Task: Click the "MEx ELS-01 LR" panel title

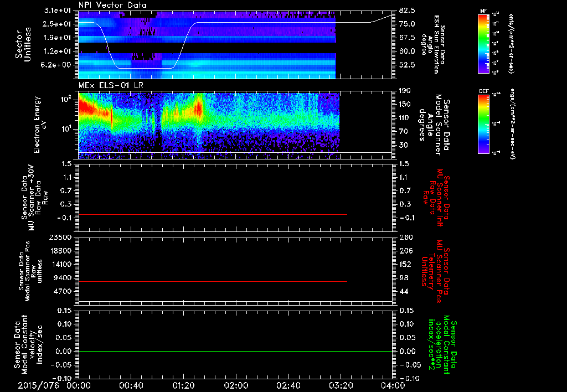Action: click(111, 85)
